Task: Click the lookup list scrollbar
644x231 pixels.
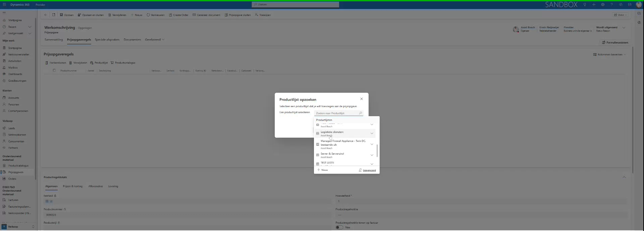Action: pyautogui.click(x=377, y=151)
